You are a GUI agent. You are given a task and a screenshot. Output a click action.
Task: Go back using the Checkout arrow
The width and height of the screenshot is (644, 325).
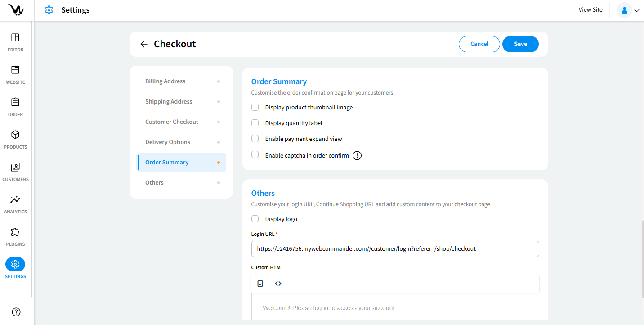point(144,44)
